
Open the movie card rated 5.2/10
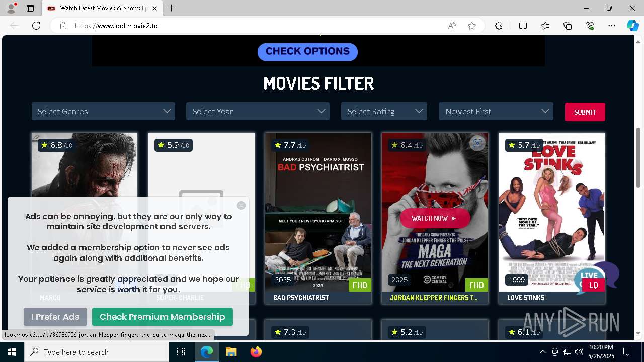click(x=435, y=329)
